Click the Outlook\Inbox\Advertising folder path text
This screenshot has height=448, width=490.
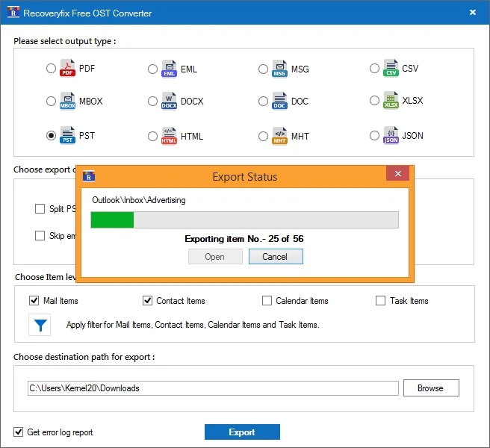pyautogui.click(x=139, y=200)
